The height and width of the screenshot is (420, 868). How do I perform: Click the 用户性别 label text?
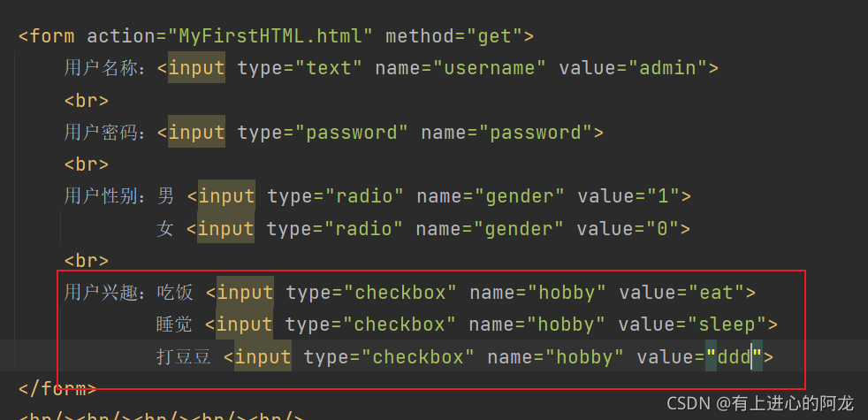point(100,196)
